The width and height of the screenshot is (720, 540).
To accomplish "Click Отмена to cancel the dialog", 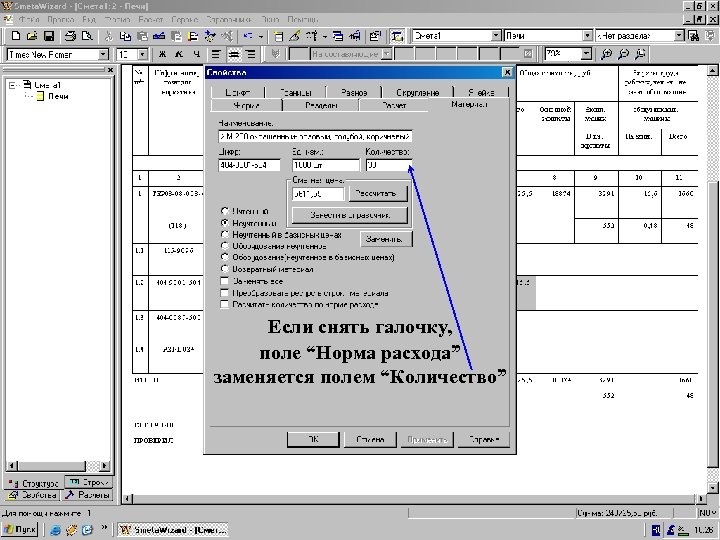I will point(370,439).
